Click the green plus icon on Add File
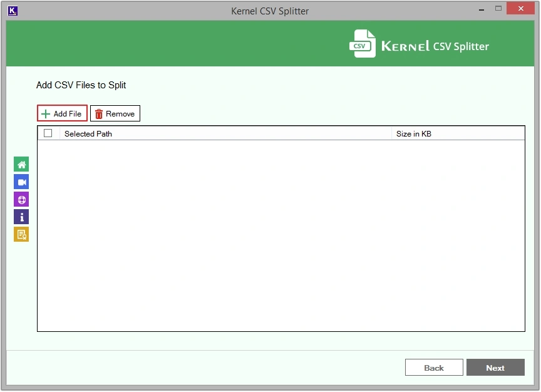The width and height of the screenshot is (541, 392). point(44,113)
